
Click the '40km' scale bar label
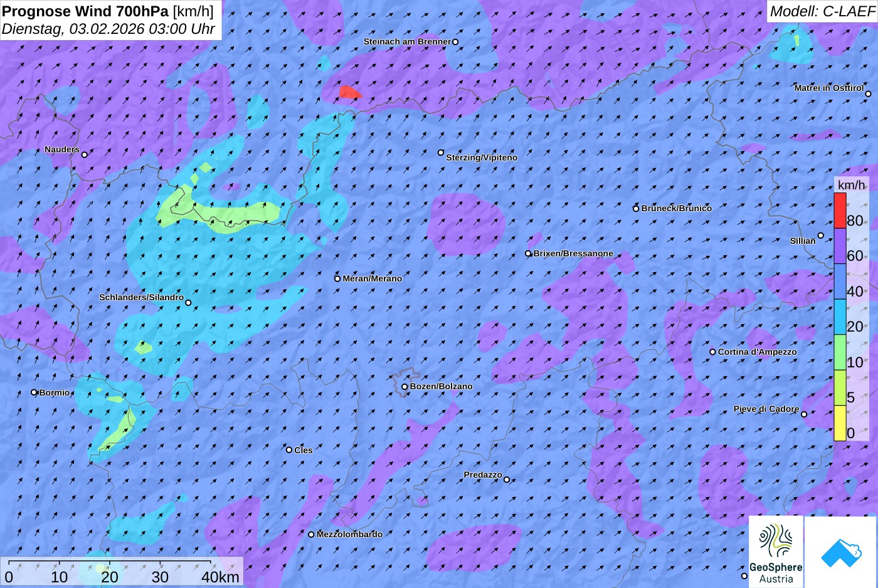220,577
